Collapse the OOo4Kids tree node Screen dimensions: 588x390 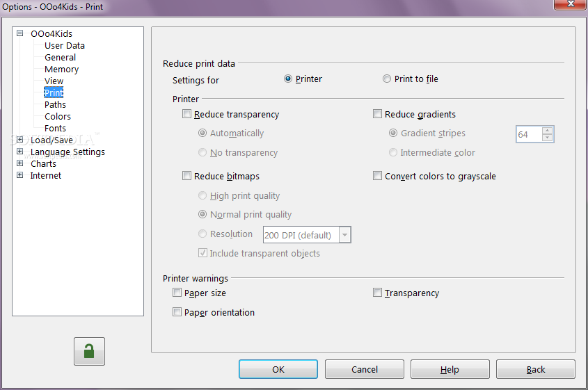(x=20, y=33)
